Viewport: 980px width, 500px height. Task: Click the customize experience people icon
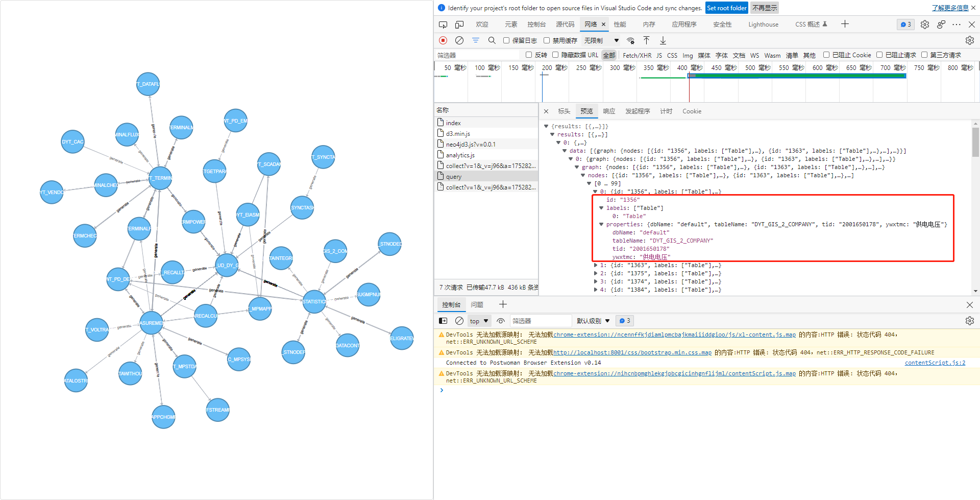941,25
